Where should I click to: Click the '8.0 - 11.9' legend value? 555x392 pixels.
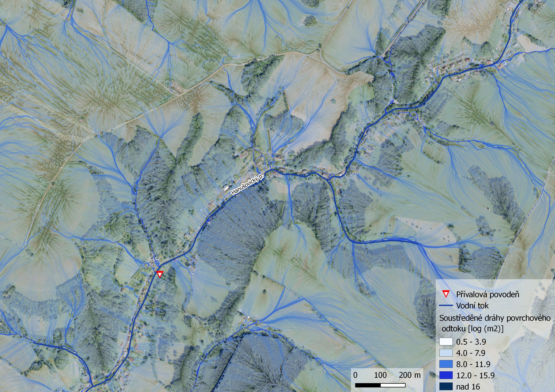coord(473,364)
